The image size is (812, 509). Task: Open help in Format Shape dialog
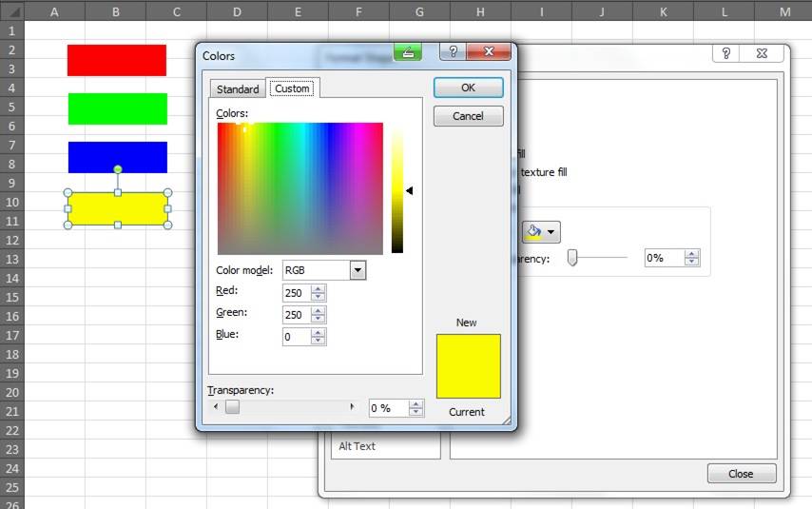click(726, 53)
